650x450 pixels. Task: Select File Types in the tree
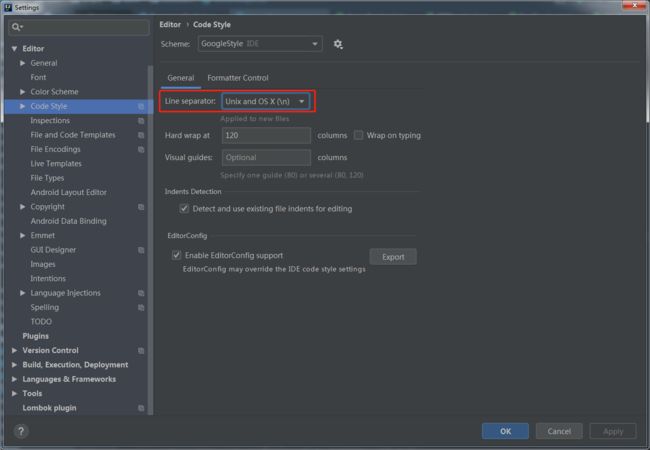point(47,178)
